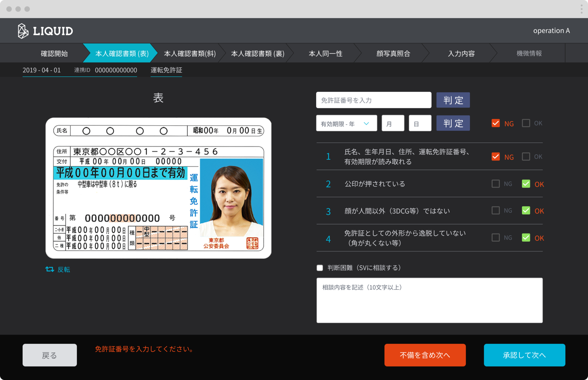Click the LIQUID logo icon
This screenshot has height=380, width=588.
pos(23,31)
